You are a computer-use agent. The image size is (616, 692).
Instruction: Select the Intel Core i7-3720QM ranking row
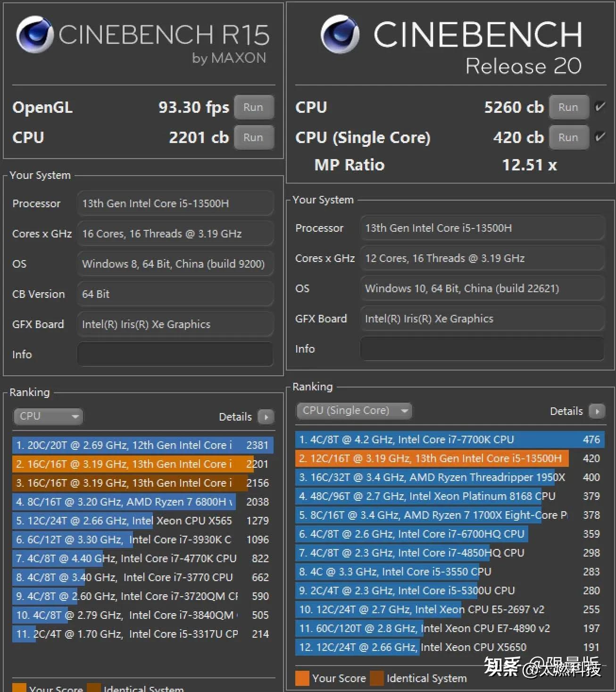[143, 596]
